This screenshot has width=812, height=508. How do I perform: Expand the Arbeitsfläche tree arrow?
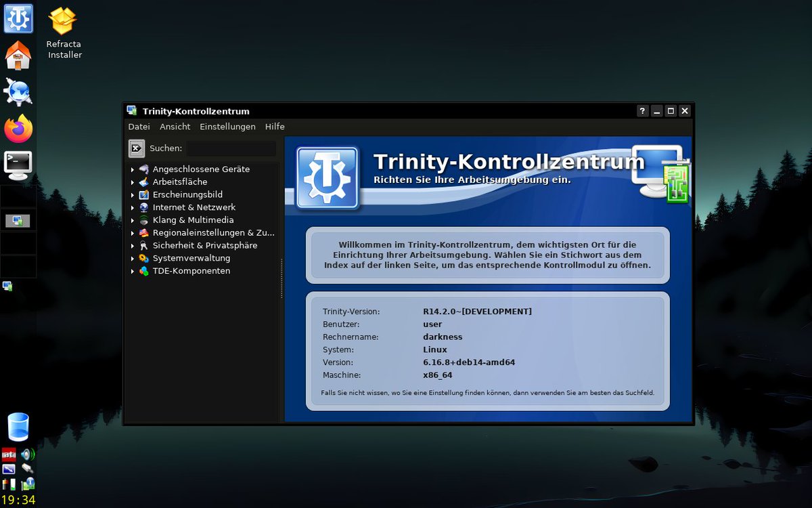[x=133, y=182]
